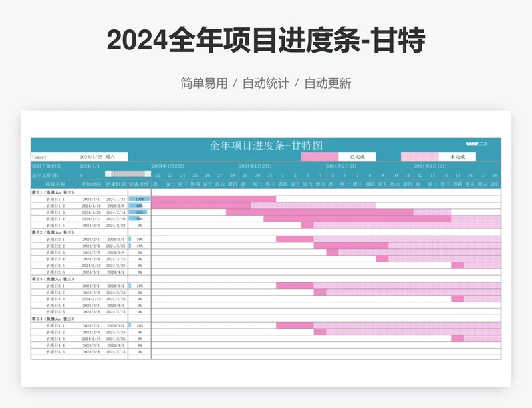Click the solid pink 已完成 legend swatch
This screenshot has height=408, width=532.
tap(320, 157)
